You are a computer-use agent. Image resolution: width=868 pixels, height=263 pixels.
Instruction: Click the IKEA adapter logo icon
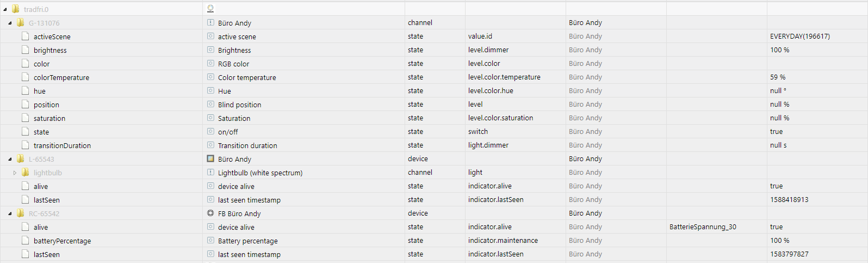(210, 9)
